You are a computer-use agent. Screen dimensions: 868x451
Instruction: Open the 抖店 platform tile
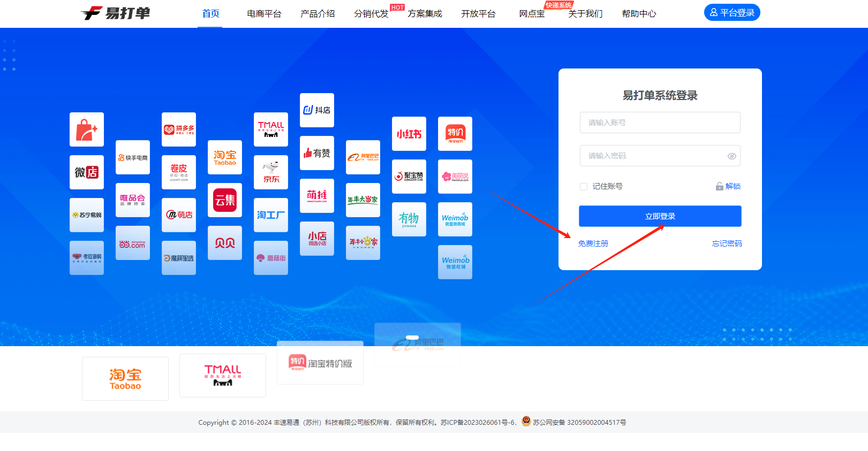coord(317,110)
